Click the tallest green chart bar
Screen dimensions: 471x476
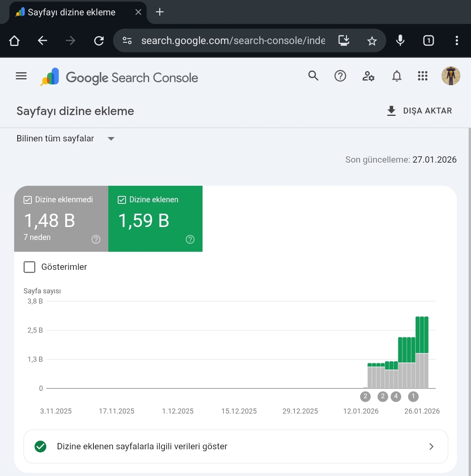point(422,335)
